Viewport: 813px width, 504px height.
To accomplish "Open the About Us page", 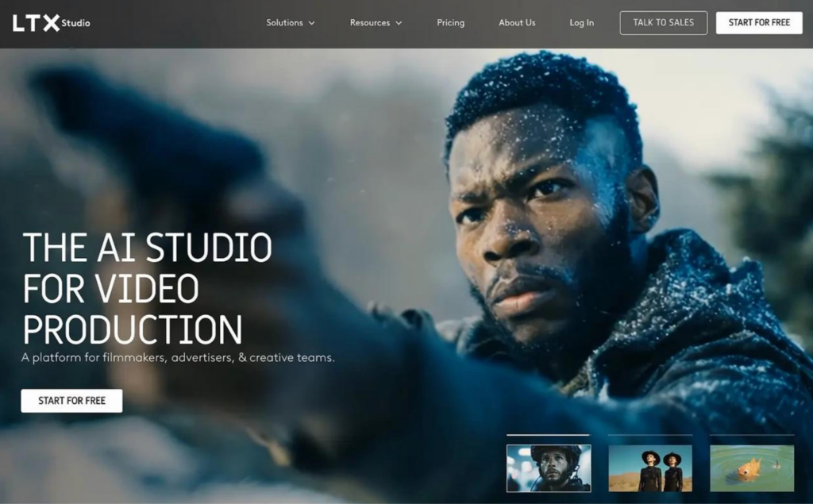I will [x=517, y=22].
